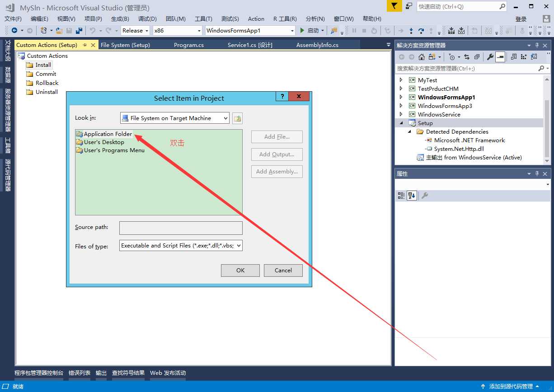This screenshot has height=392, width=554.
Task: Collapse the Detected Dependencies node
Action: coord(409,131)
